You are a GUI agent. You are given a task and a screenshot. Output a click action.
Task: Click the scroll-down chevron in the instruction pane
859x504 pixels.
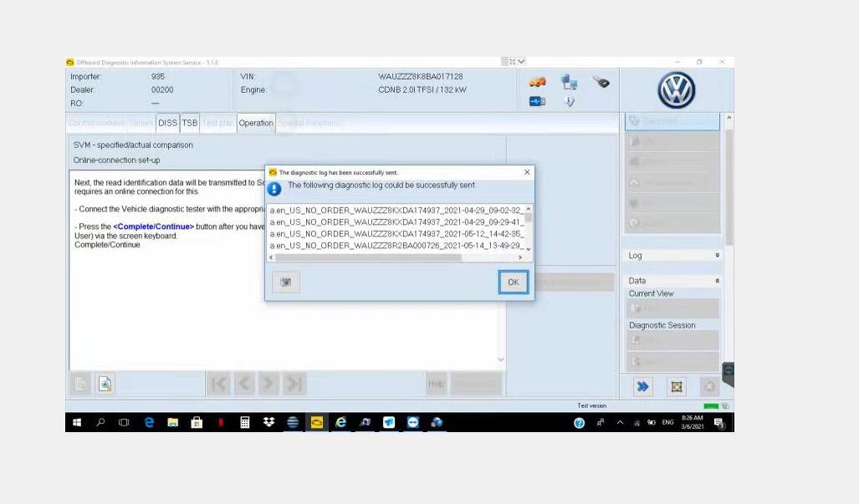pos(500,359)
